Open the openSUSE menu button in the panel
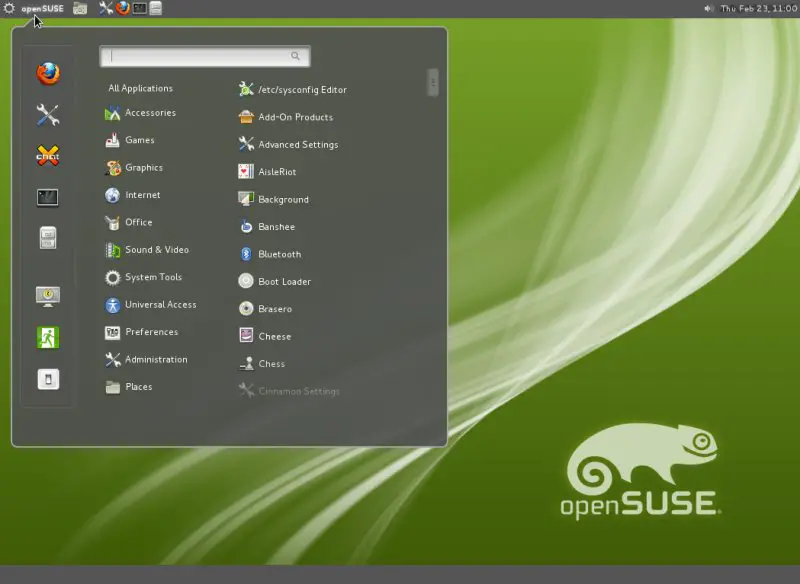This screenshot has width=800, height=584. 34,9
